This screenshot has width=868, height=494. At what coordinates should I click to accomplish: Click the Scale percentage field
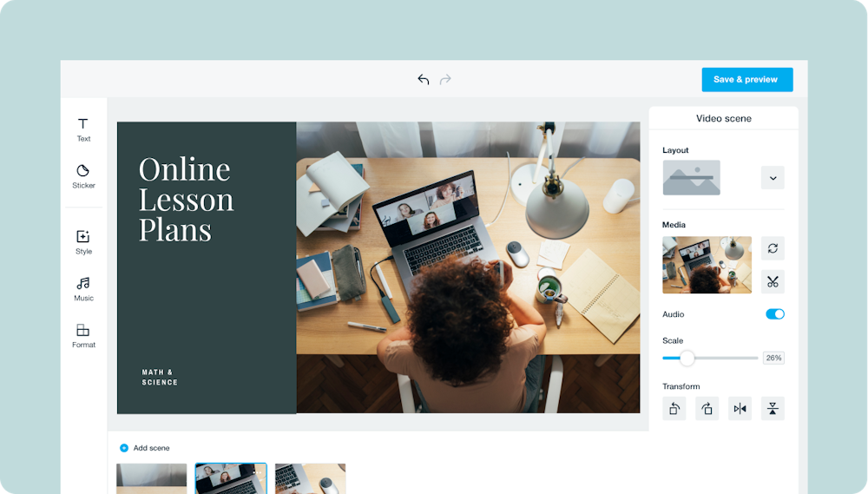pos(773,358)
